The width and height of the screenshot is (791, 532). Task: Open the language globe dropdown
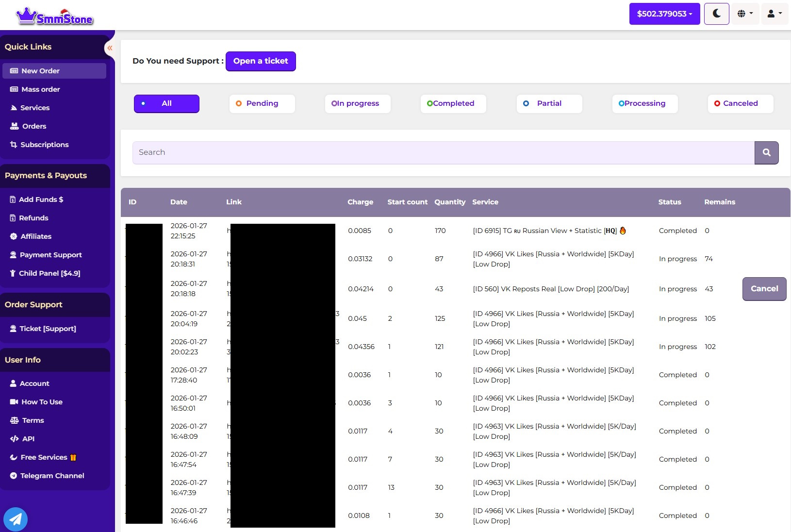click(745, 14)
